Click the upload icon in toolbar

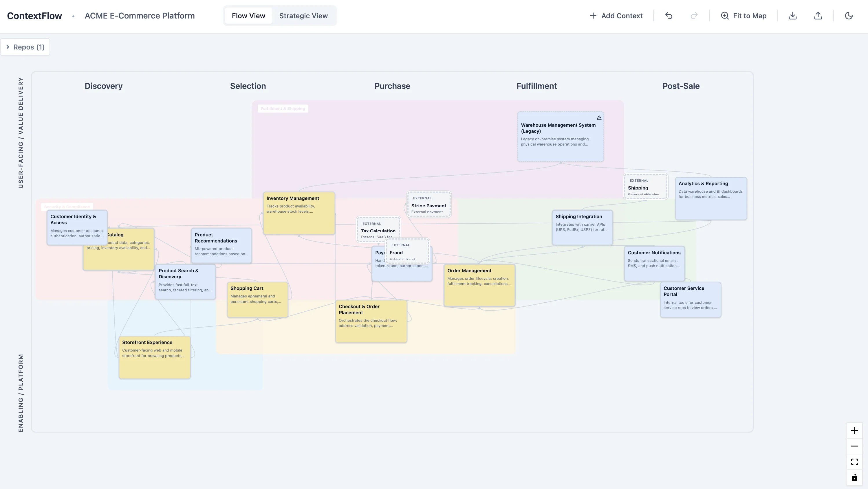pos(818,16)
